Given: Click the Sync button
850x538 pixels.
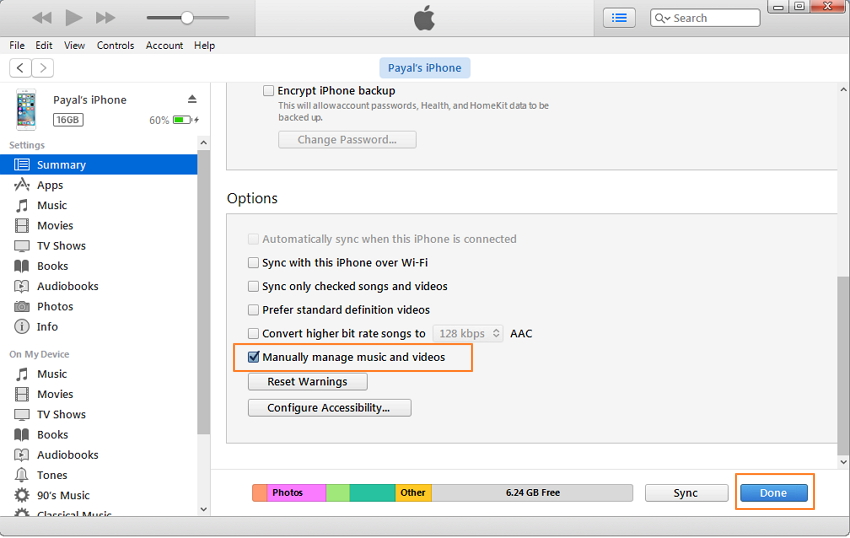Looking at the screenshot, I should (x=686, y=493).
